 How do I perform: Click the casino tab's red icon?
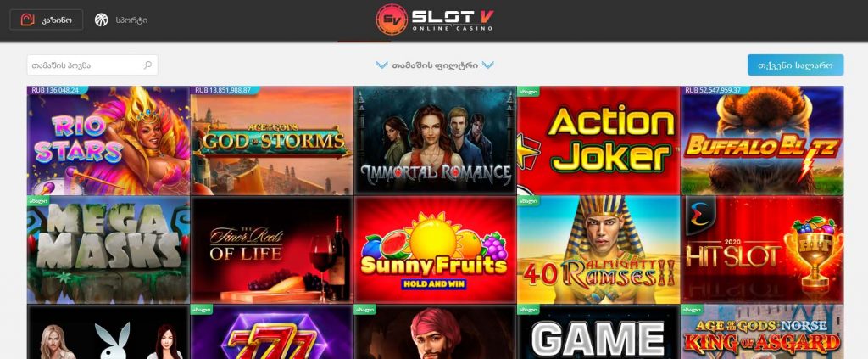point(28,20)
